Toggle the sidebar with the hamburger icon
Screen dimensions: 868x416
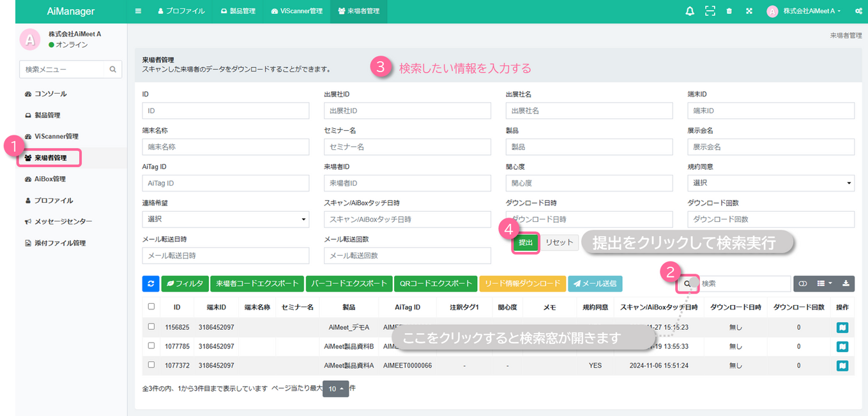pyautogui.click(x=139, y=11)
